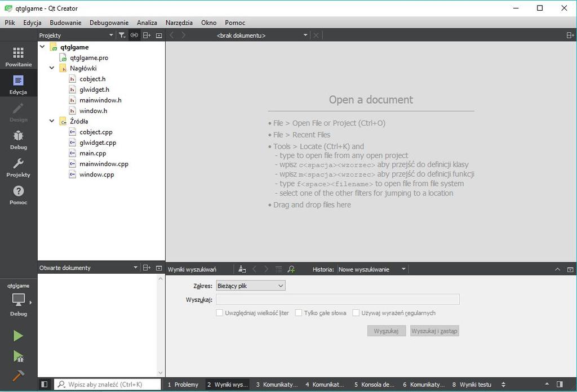Image resolution: width=577 pixels, height=392 pixels.
Task: Click the qtglgame Debug kit selector
Action: (19, 299)
